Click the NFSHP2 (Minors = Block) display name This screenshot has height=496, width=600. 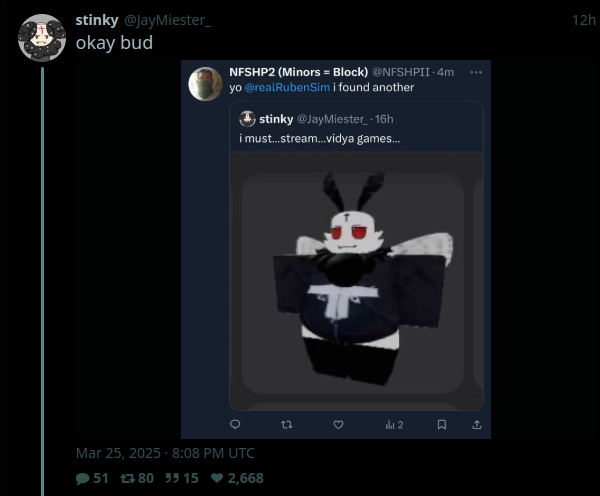(298, 72)
